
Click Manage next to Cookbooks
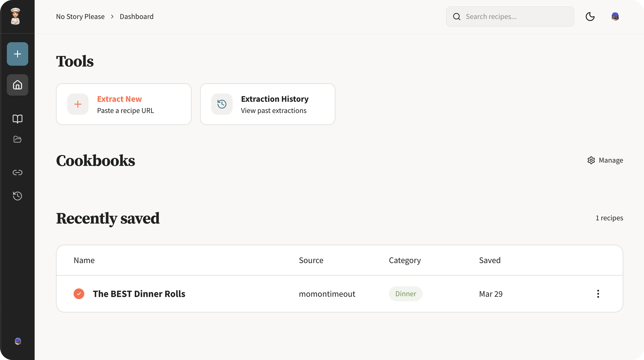click(x=605, y=160)
